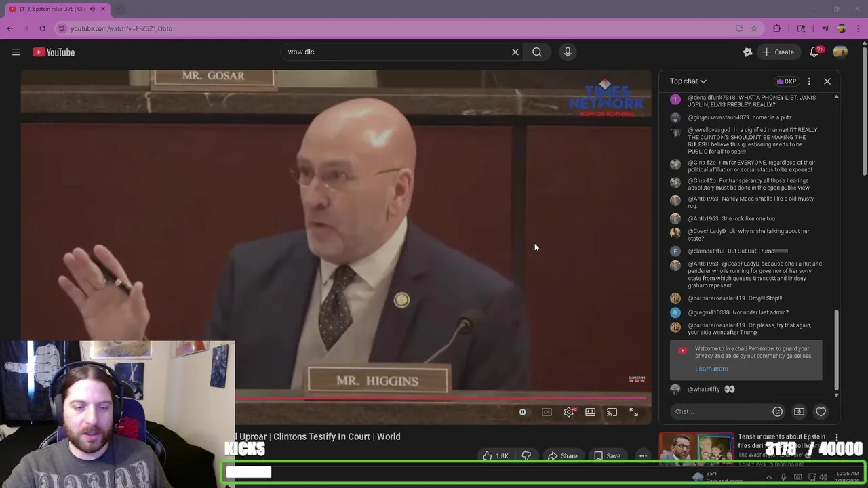
Task: Open more video actions ellipsis
Action: (x=643, y=455)
